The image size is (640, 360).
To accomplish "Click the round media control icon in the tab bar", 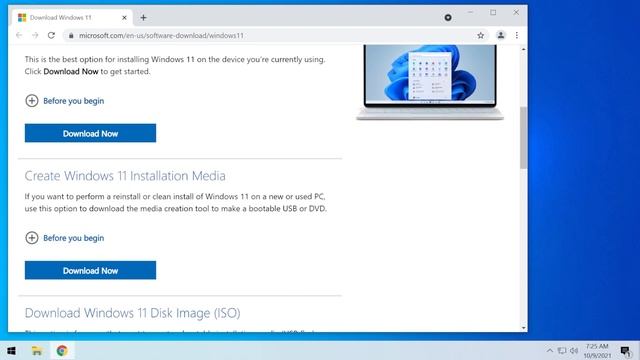I will pos(448,18).
